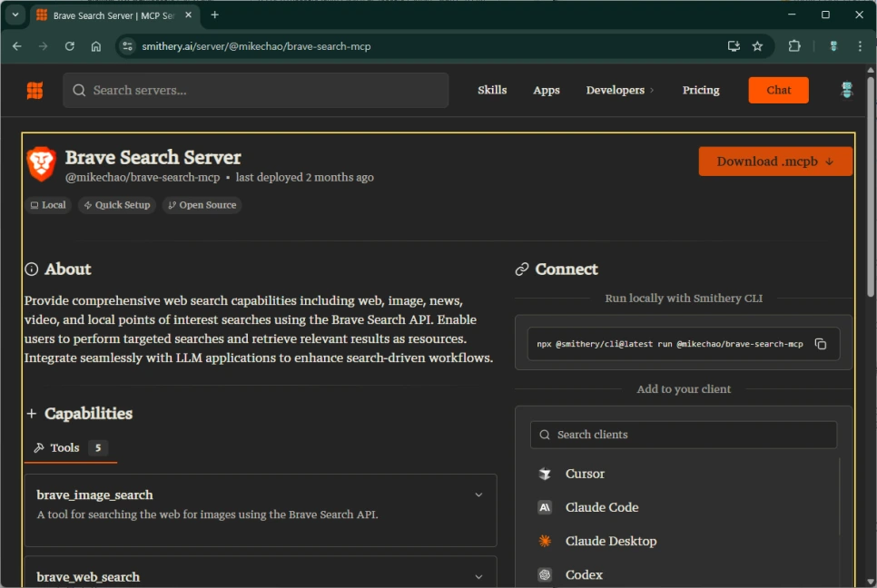Select the Brave Search Server browser tab
The width and height of the screenshot is (877, 588).
point(114,15)
